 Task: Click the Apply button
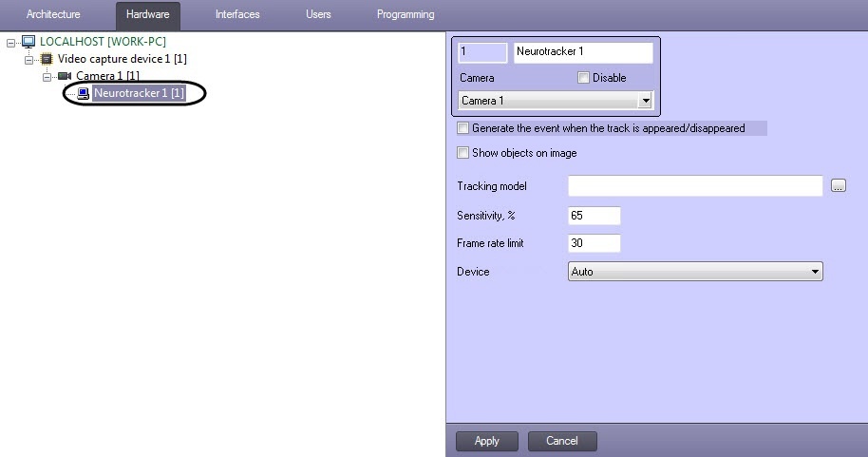pos(486,441)
